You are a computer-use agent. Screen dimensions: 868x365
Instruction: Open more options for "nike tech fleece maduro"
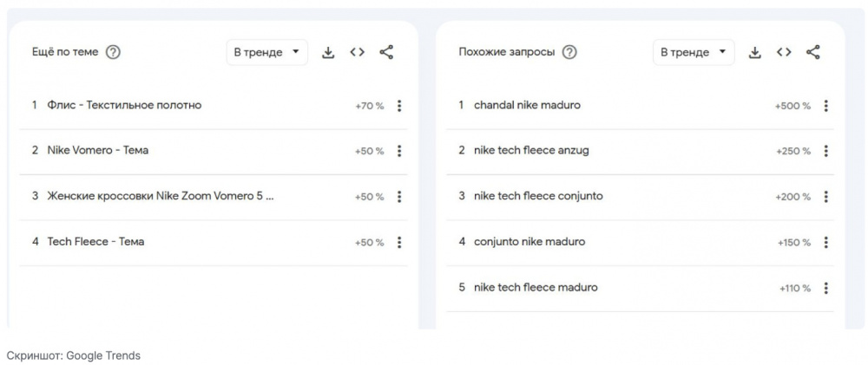(x=825, y=288)
